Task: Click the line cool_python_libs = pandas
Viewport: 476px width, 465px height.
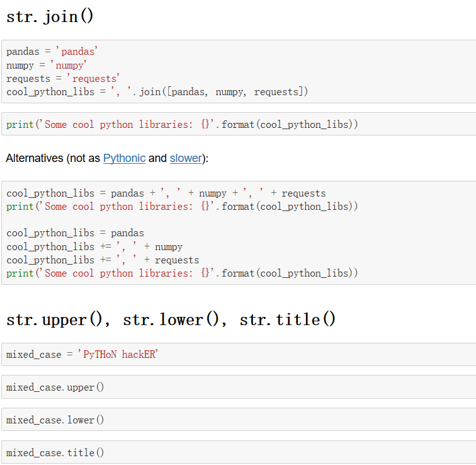Action: click(75, 233)
